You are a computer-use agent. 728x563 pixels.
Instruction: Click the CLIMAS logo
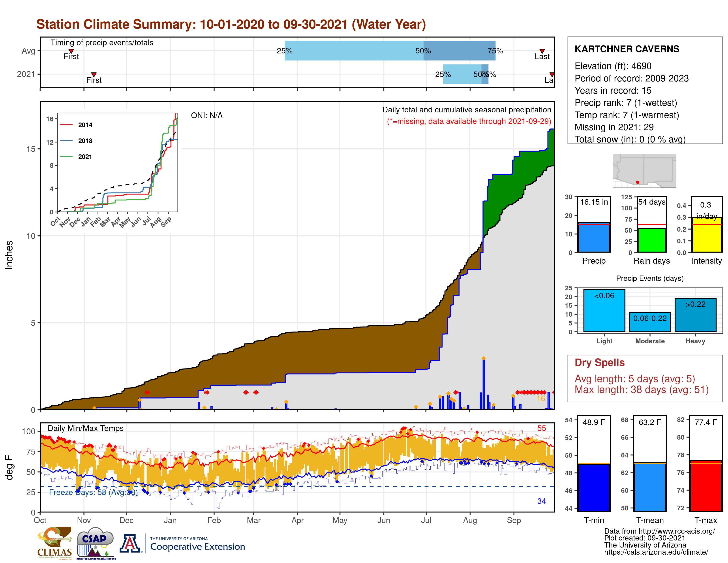click(x=54, y=543)
